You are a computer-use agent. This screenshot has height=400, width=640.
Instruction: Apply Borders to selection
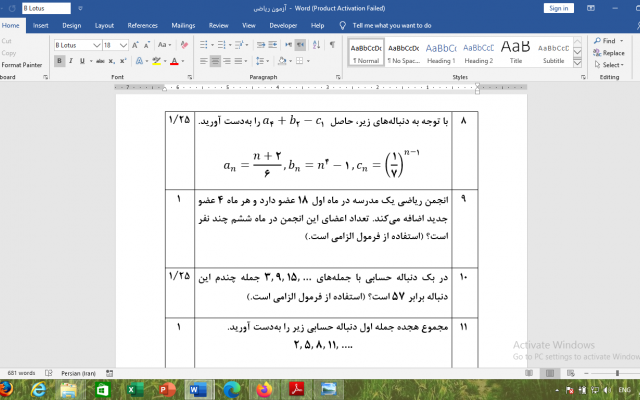click(300, 61)
